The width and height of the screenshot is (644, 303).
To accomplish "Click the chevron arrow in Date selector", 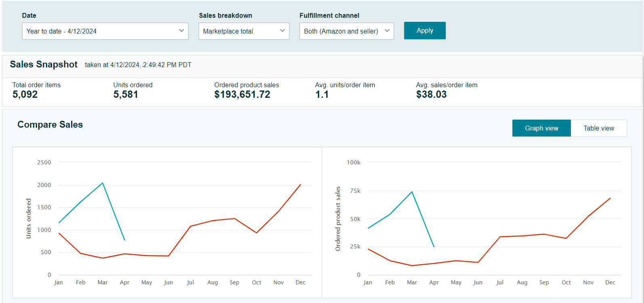I will [181, 31].
